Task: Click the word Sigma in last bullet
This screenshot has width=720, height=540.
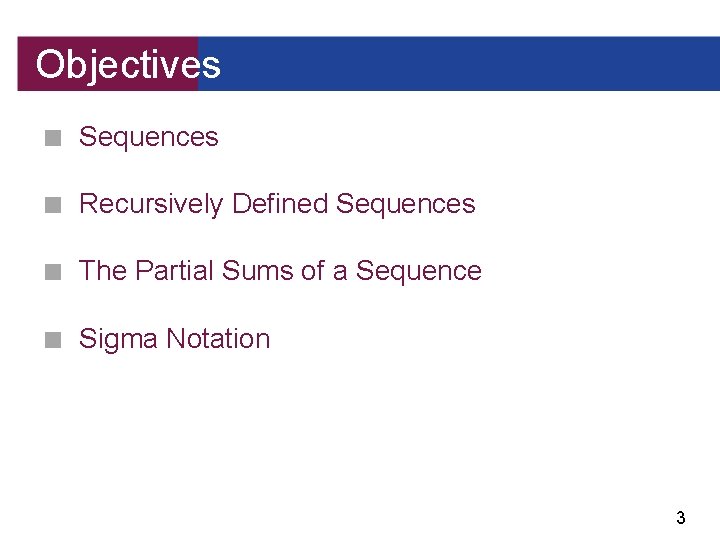Action: (118, 340)
